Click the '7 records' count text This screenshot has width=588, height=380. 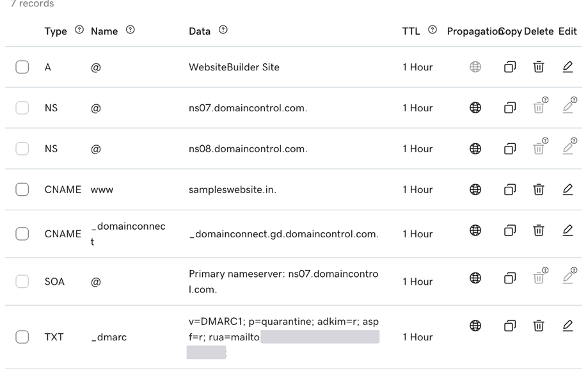click(x=32, y=4)
